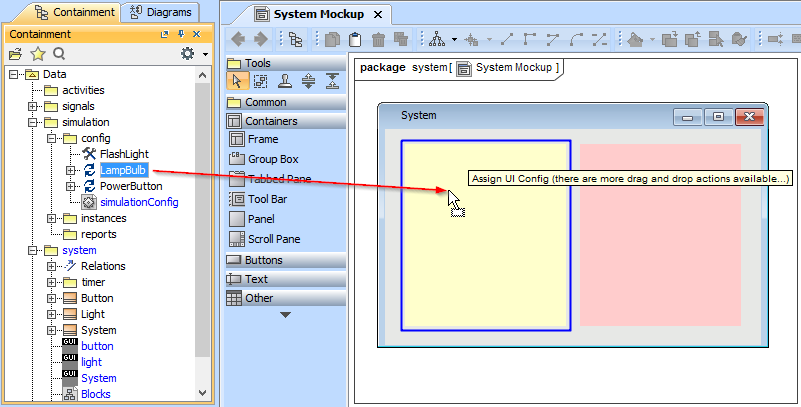Click the dashed path reset icon
The height and width of the screenshot is (407, 801).
[599, 39]
